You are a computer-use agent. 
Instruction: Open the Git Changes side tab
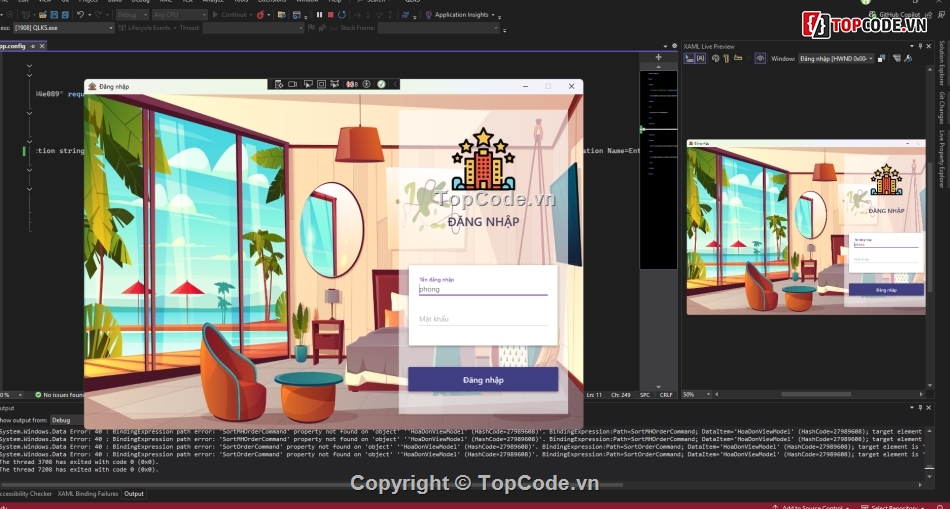[942, 108]
